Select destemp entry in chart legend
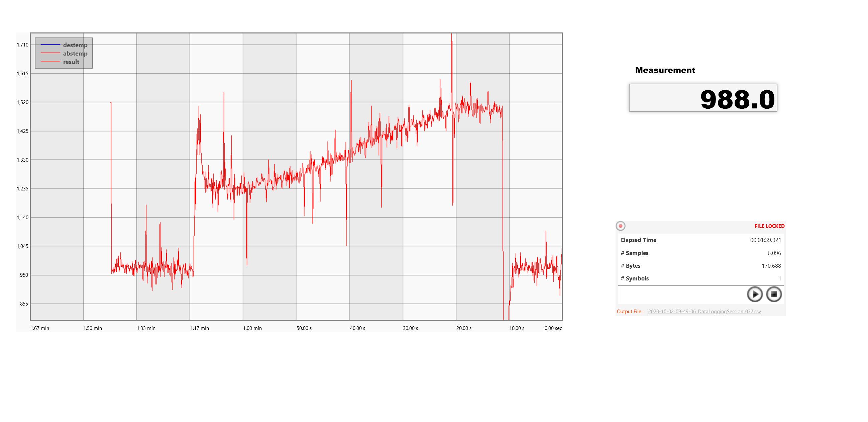The image size is (868, 422). (64, 45)
